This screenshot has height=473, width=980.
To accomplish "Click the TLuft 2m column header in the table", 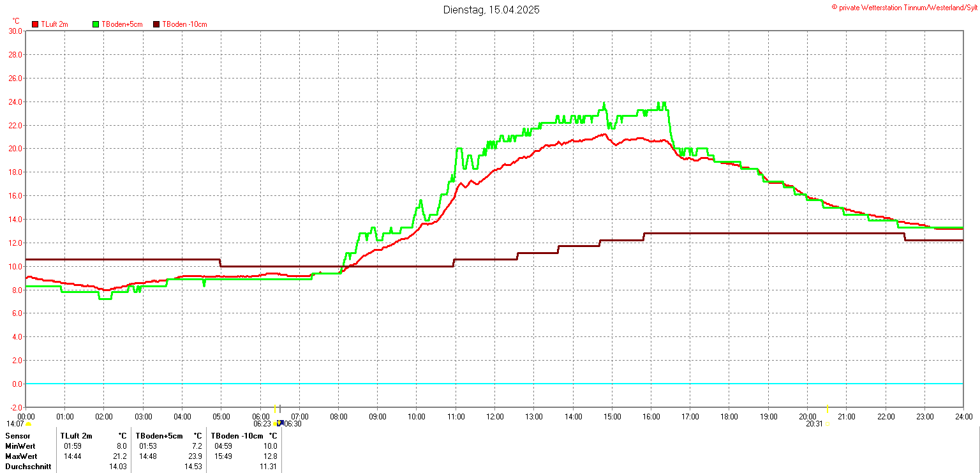I will tap(77, 436).
